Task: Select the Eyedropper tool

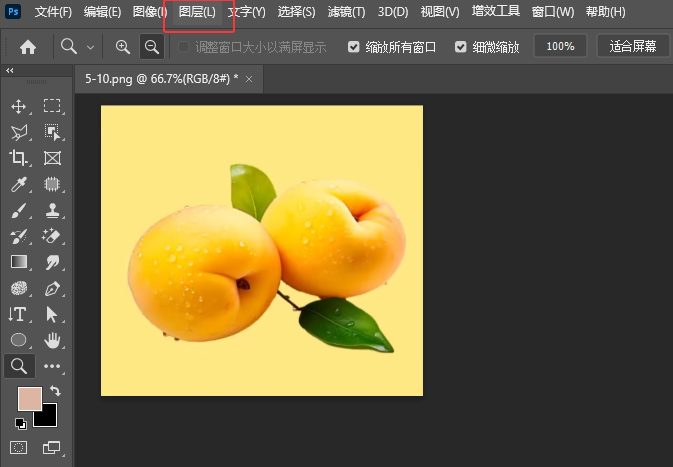Action: [18, 185]
